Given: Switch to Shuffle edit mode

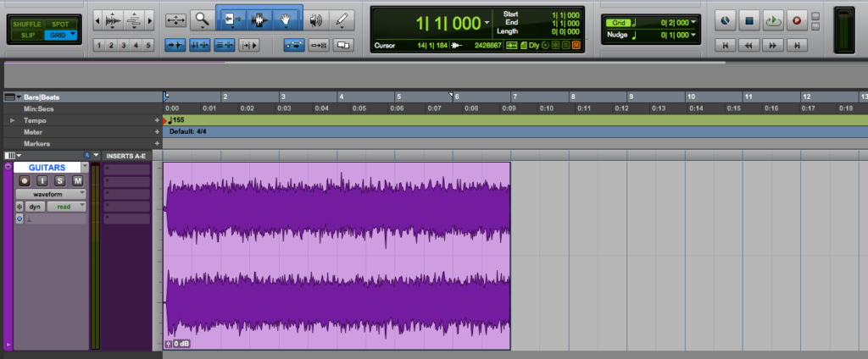Looking at the screenshot, I should pos(26,25).
